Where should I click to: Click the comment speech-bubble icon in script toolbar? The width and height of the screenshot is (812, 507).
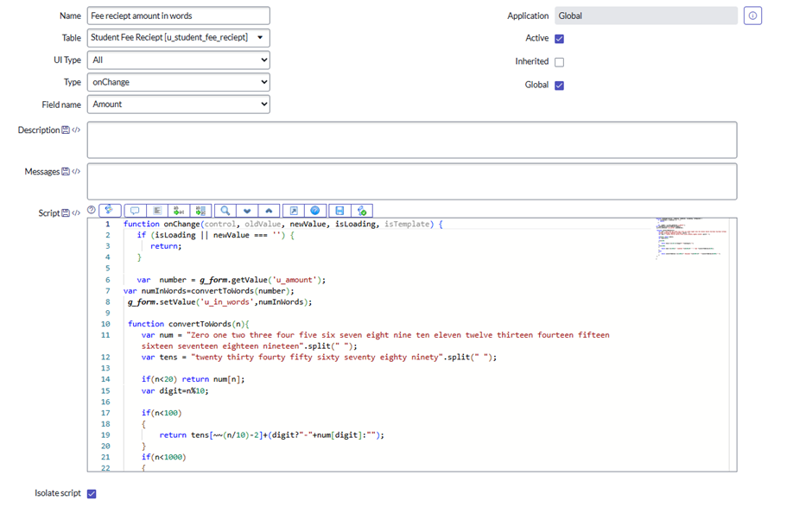[x=135, y=210]
